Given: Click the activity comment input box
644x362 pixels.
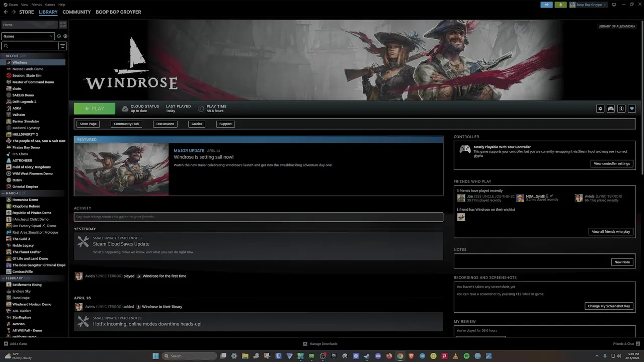Looking at the screenshot, I should point(259,217).
